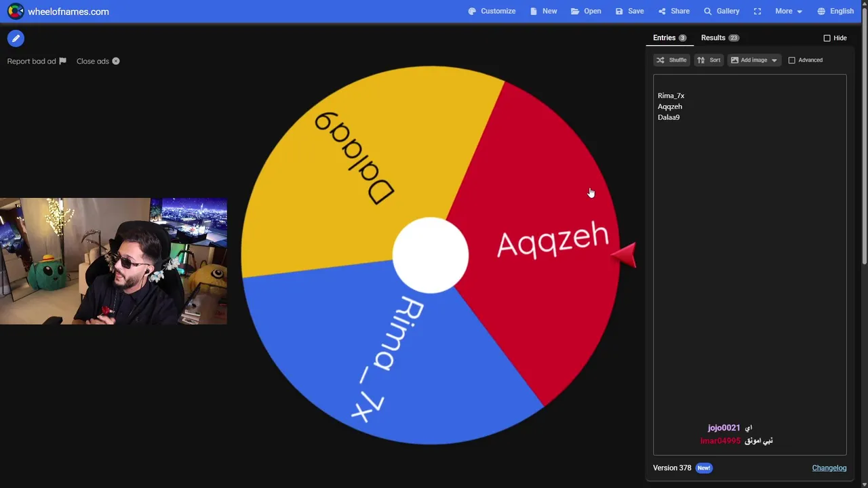Image resolution: width=868 pixels, height=488 pixels.
Task: Open the Add image dropdown
Action: click(x=754, y=60)
